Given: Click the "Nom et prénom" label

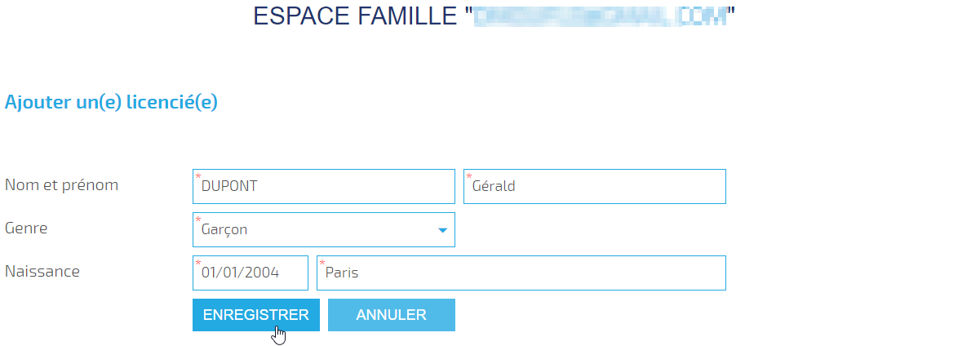Looking at the screenshot, I should [62, 185].
